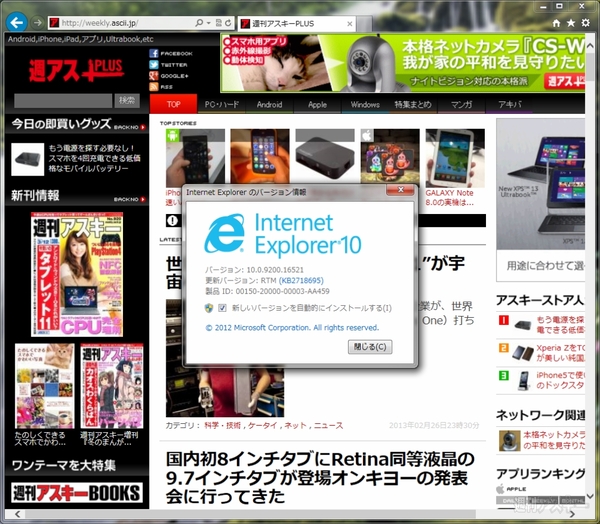Open the 週刊アスキー増刊 manga cover

tap(112, 386)
